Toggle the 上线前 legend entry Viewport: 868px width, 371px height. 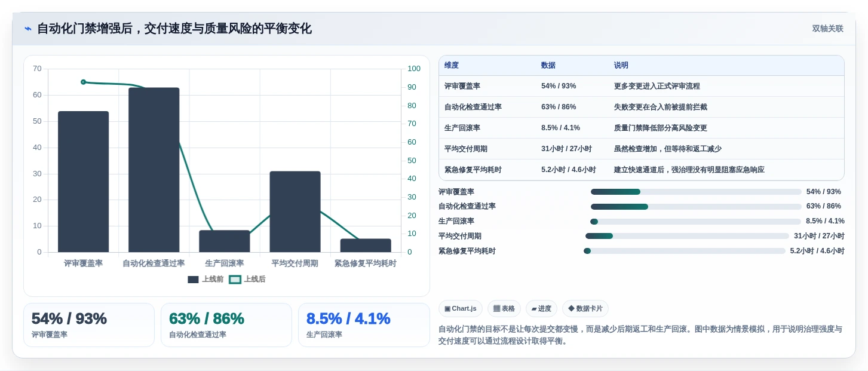click(206, 279)
